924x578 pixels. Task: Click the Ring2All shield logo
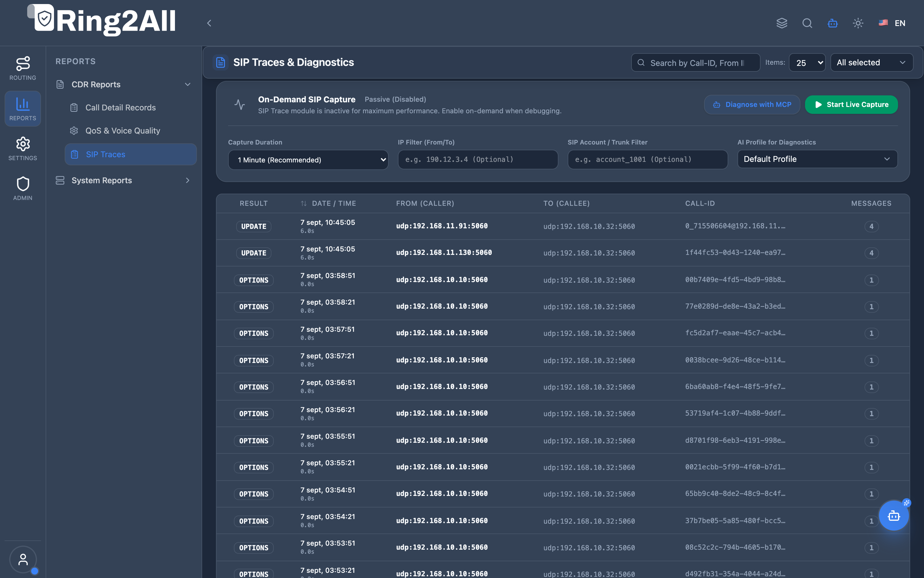point(44,18)
